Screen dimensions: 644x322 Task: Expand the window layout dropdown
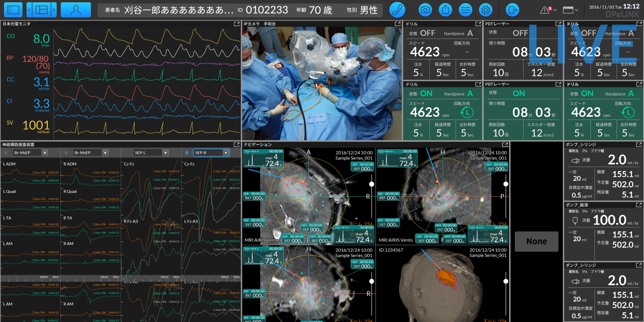pyautogui.click(x=570, y=10)
